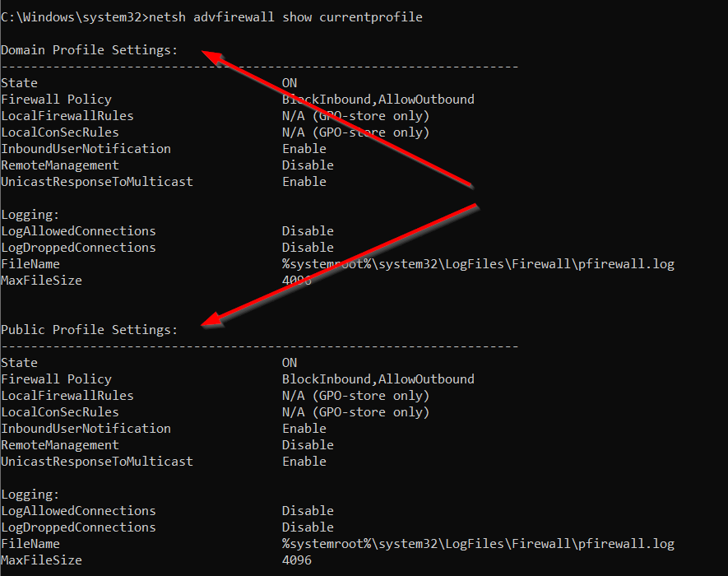Click Domain profile BlockInbound,AllowOutbound policy value

[378, 100]
